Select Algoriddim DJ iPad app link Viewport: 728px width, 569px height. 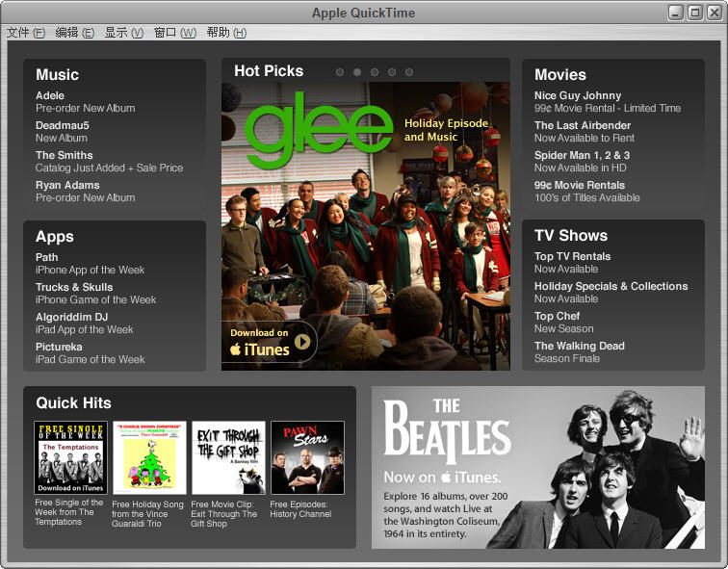(72, 317)
